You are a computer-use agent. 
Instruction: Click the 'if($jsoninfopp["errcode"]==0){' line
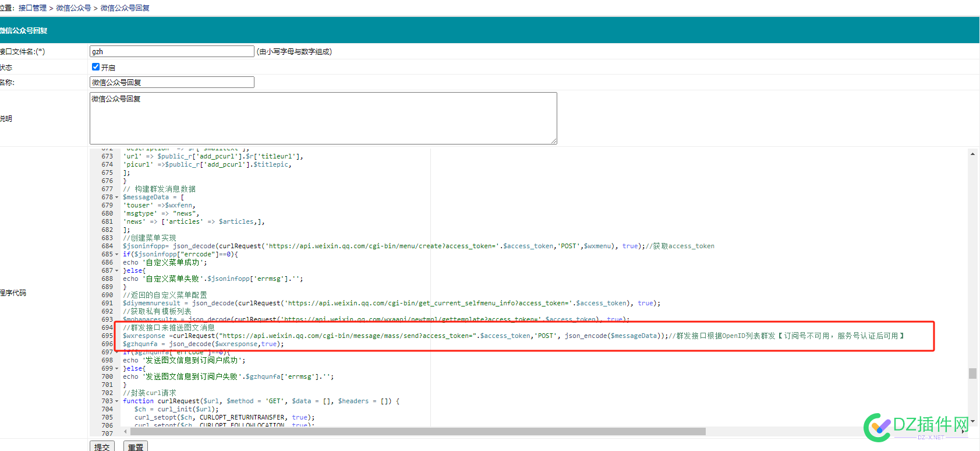pyautogui.click(x=181, y=254)
